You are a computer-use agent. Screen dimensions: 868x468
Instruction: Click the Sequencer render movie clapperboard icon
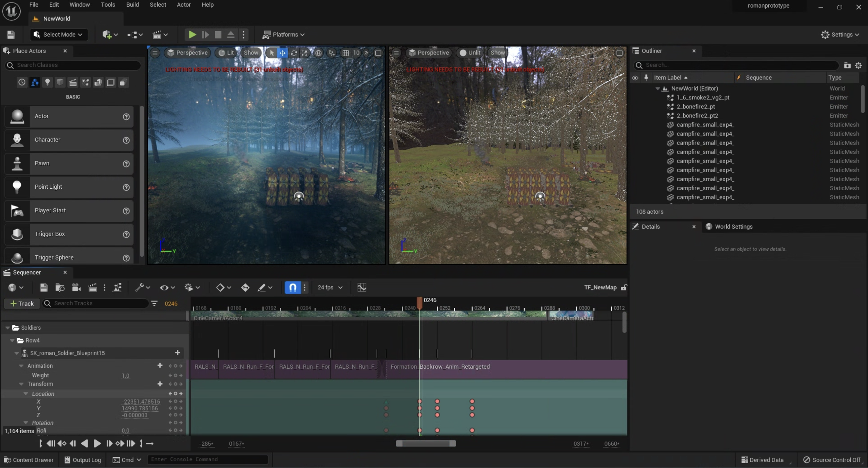tap(92, 287)
